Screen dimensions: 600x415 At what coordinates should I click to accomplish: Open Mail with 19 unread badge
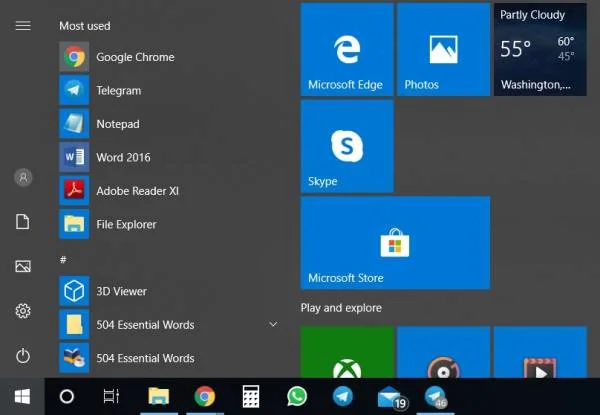click(391, 398)
